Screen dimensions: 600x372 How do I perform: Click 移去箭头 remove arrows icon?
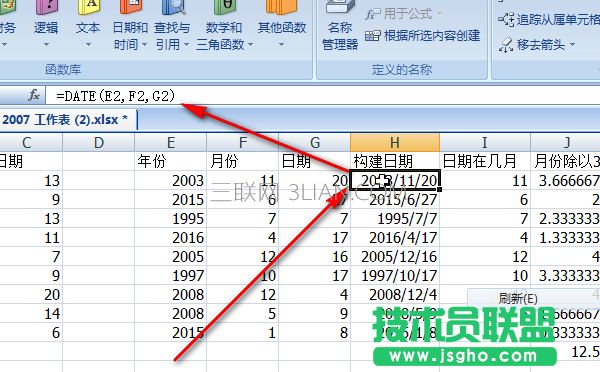point(506,45)
